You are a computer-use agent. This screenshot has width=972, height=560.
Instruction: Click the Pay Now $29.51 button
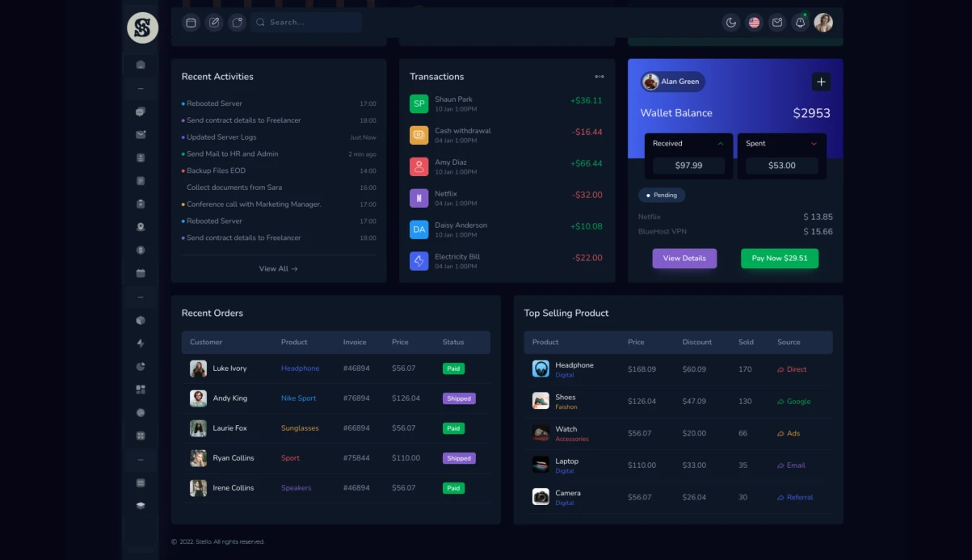click(779, 259)
